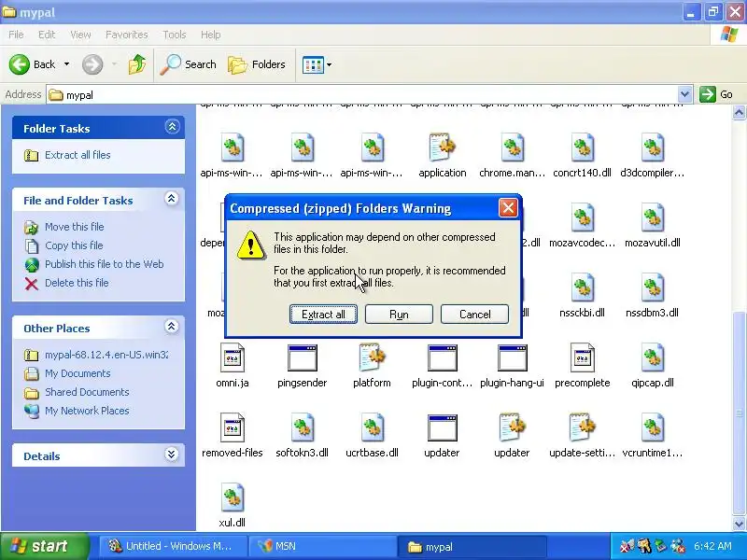
Task: Open the Favorites menu
Action: [127, 35]
